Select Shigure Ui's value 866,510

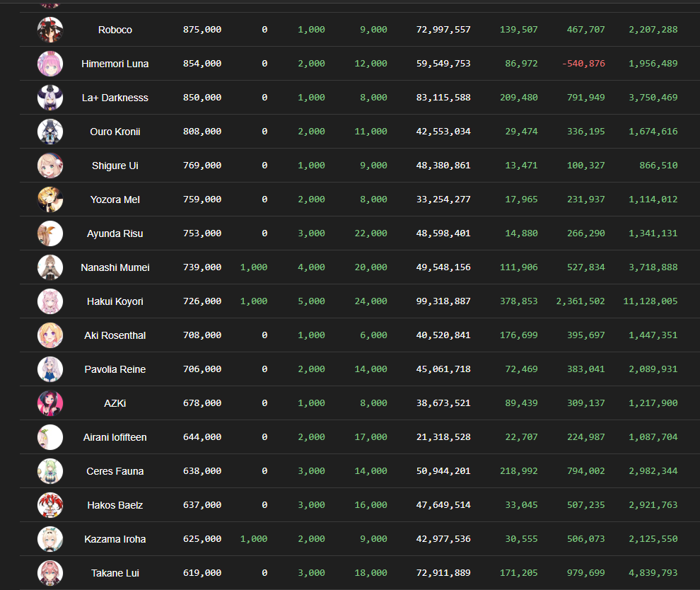[x=658, y=166]
